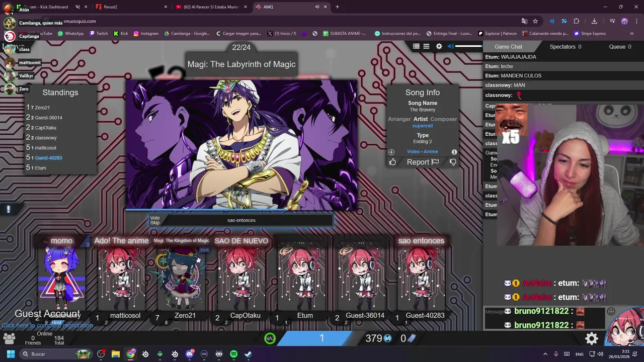
Task: Open song info details icon
Action: point(454,152)
